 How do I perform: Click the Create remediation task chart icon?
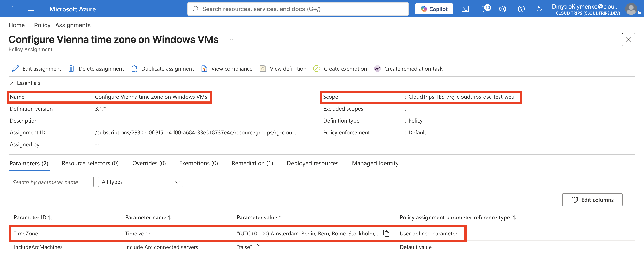pos(377,69)
